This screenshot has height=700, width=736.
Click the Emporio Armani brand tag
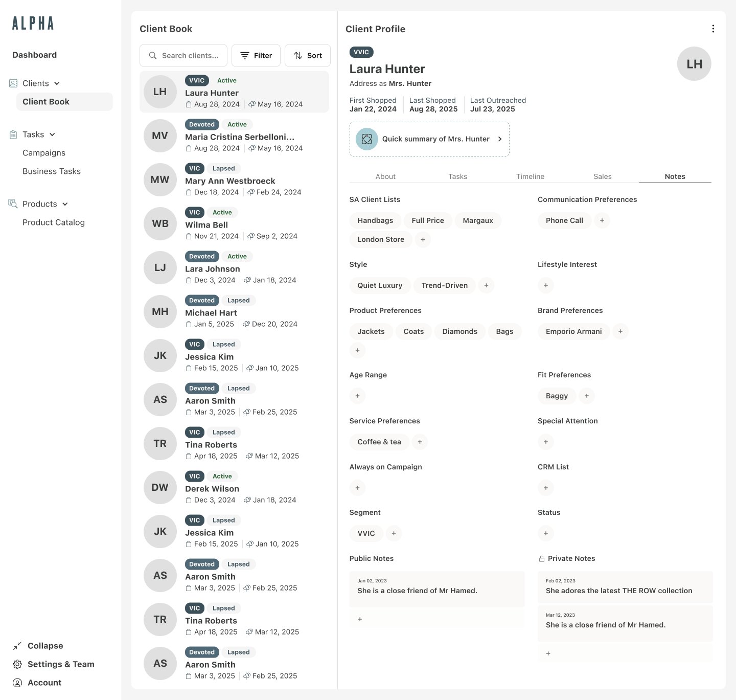coord(574,331)
